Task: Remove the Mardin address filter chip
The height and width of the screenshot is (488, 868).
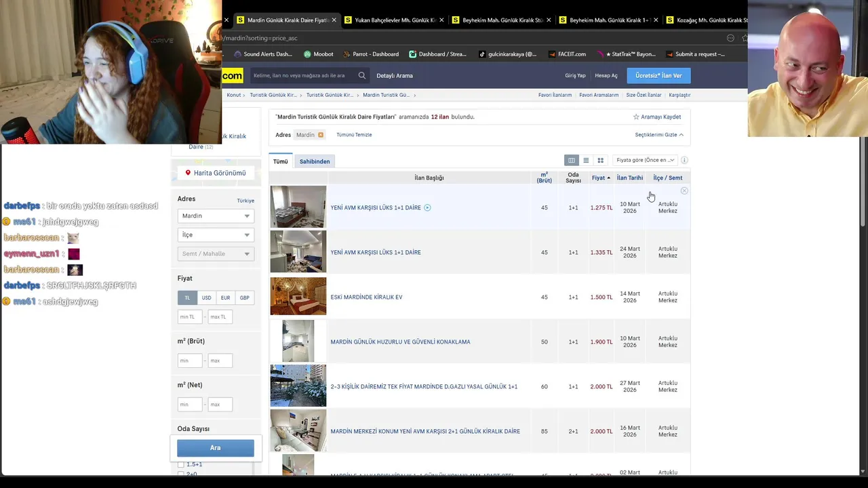Action: (x=321, y=135)
